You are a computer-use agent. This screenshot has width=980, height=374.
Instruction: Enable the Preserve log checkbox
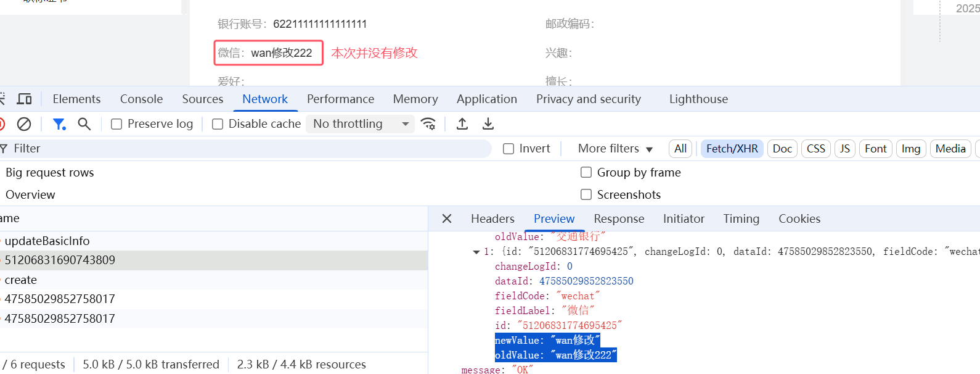[x=116, y=124]
